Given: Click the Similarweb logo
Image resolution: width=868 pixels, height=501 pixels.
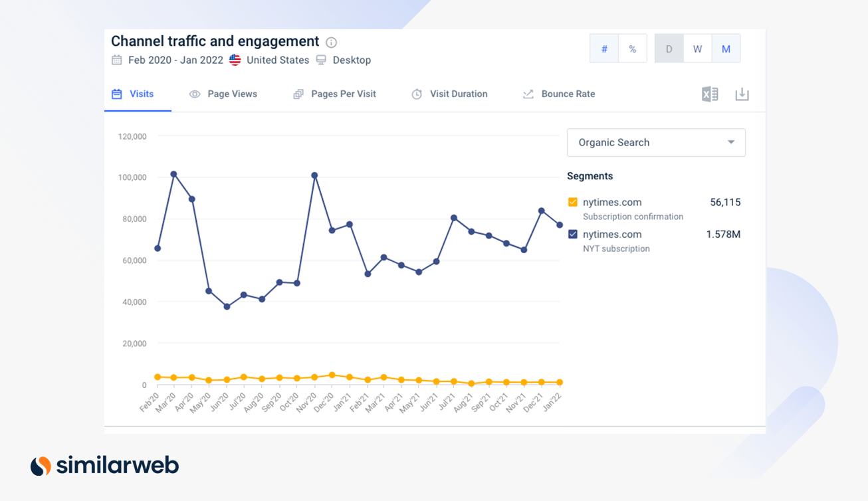Looking at the screenshot, I should coord(104,465).
